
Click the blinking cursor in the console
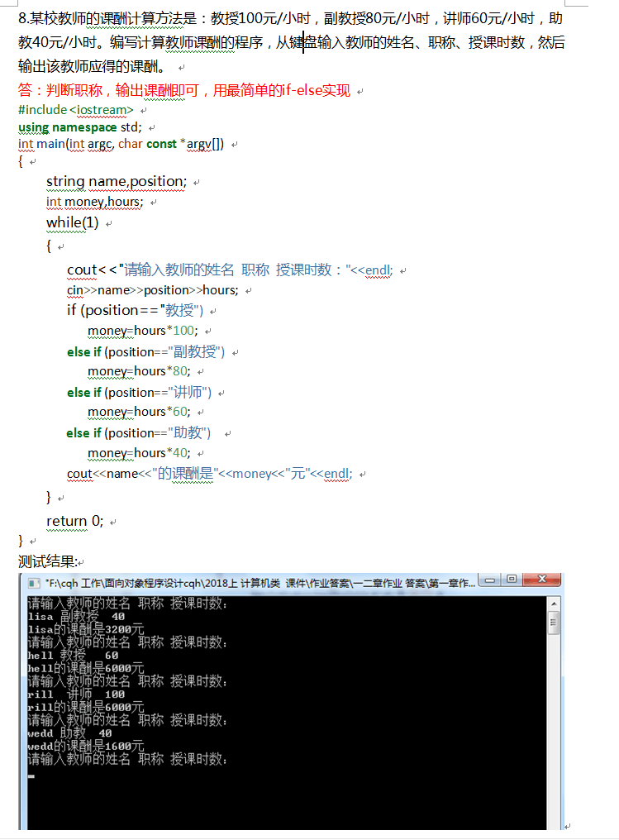31,776
